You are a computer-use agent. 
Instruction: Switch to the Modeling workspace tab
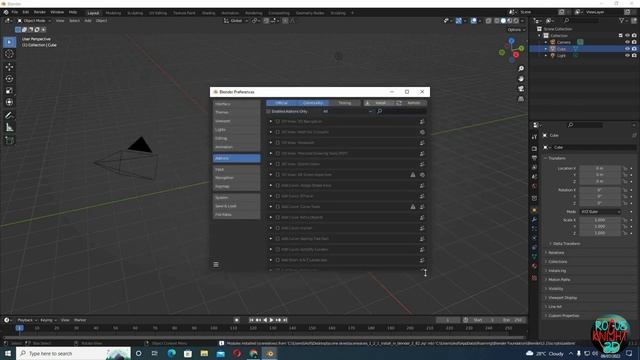tap(113, 13)
